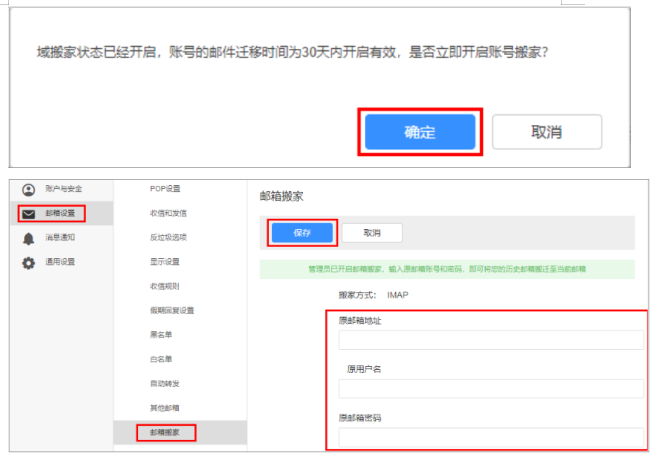Screen dimensions: 660x463
Task: Choose 收信规则 in the settings list
Action: [x=165, y=286]
